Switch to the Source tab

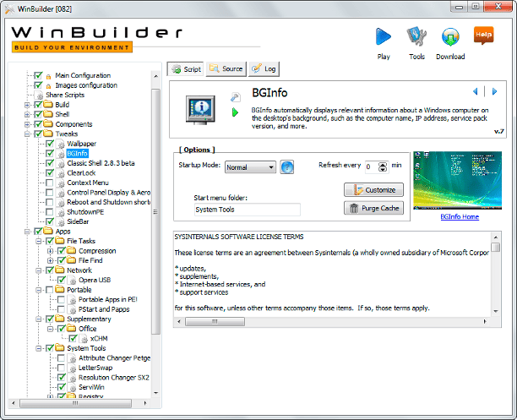tap(226, 69)
